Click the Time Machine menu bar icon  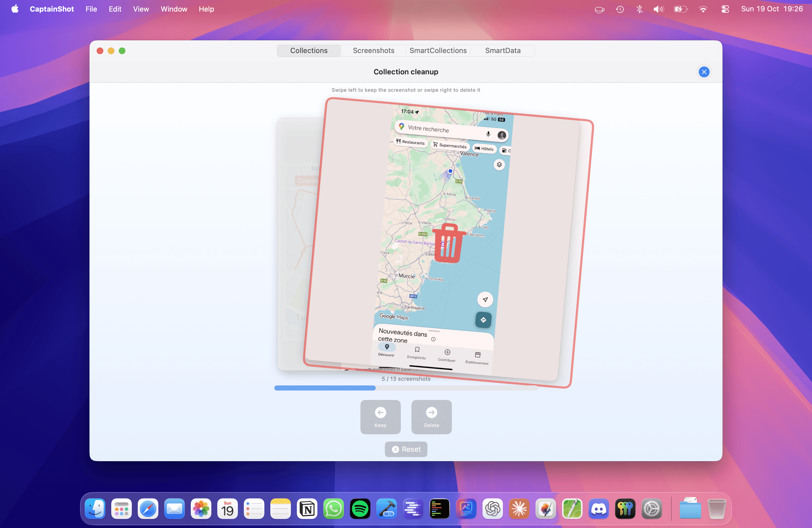620,9
